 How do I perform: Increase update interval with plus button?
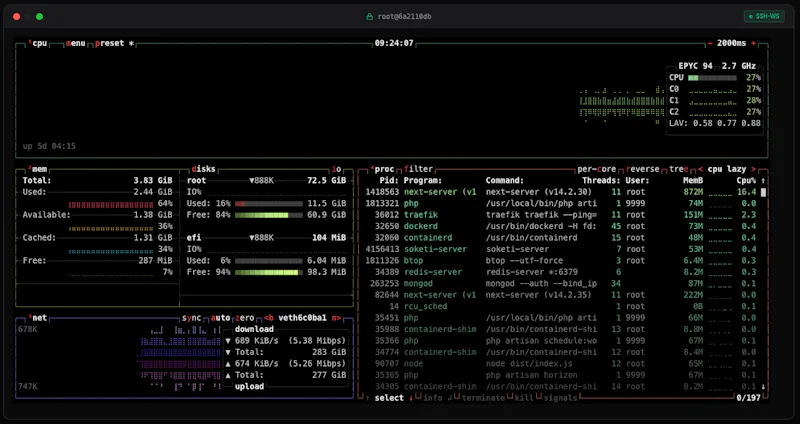(x=753, y=43)
